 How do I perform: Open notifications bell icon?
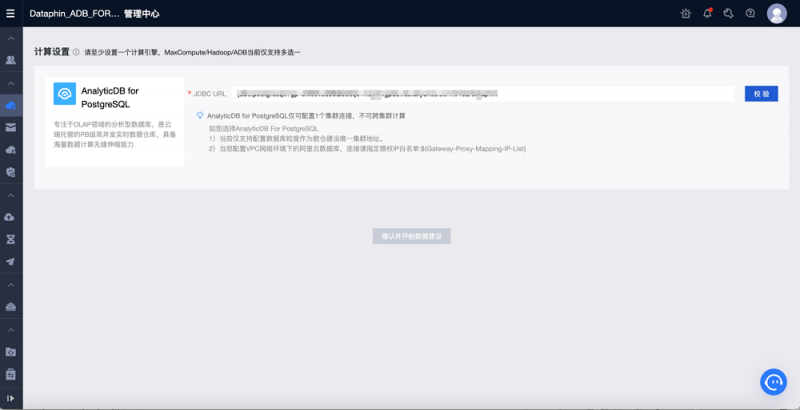708,14
